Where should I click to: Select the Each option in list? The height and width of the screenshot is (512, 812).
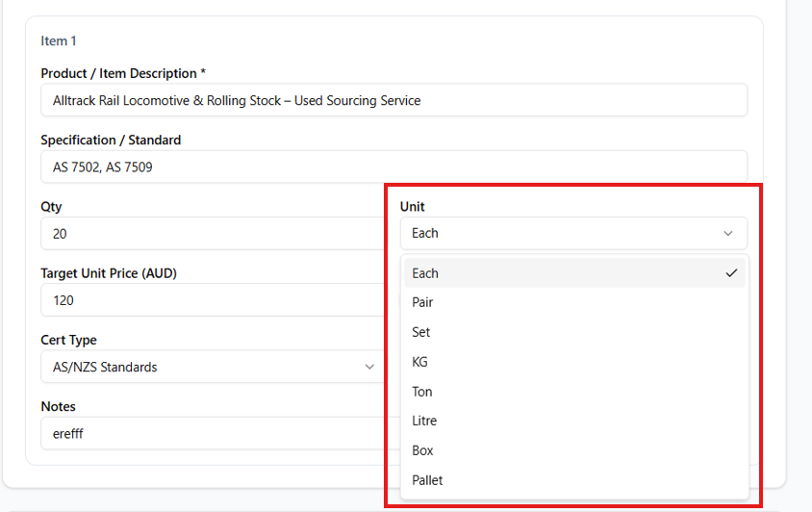pyautogui.click(x=574, y=273)
